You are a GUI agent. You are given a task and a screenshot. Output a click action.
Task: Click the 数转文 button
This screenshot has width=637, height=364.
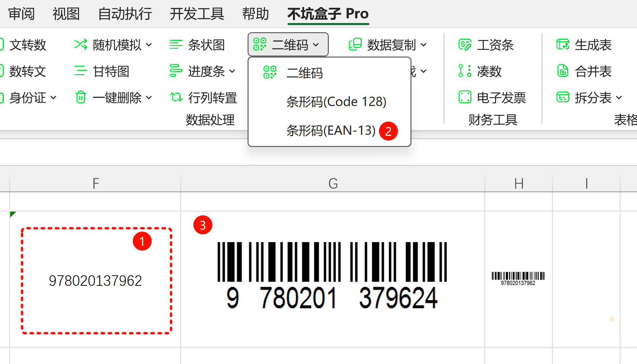pos(28,71)
